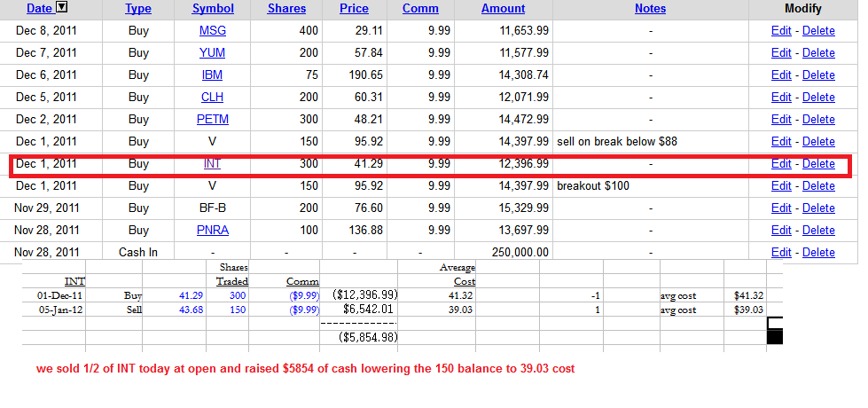Delete the INT transaction
Image resolution: width=868 pixels, height=408 pixels.
click(x=818, y=164)
